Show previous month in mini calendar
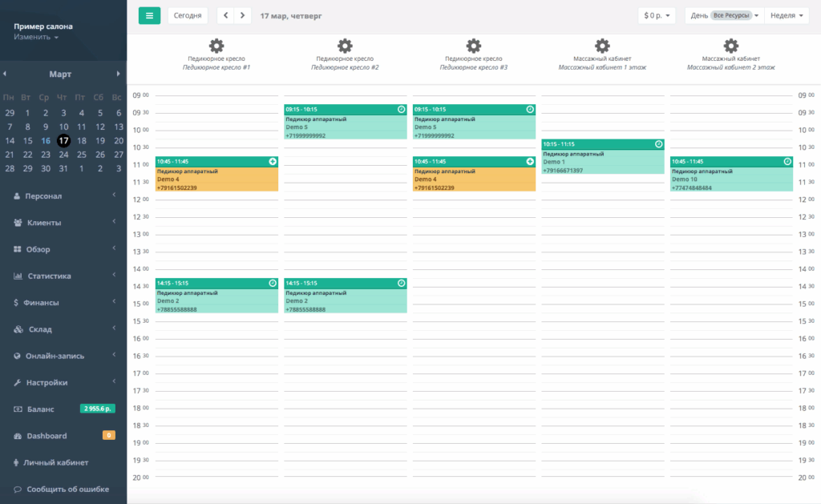This screenshot has width=821, height=504. (x=5, y=74)
